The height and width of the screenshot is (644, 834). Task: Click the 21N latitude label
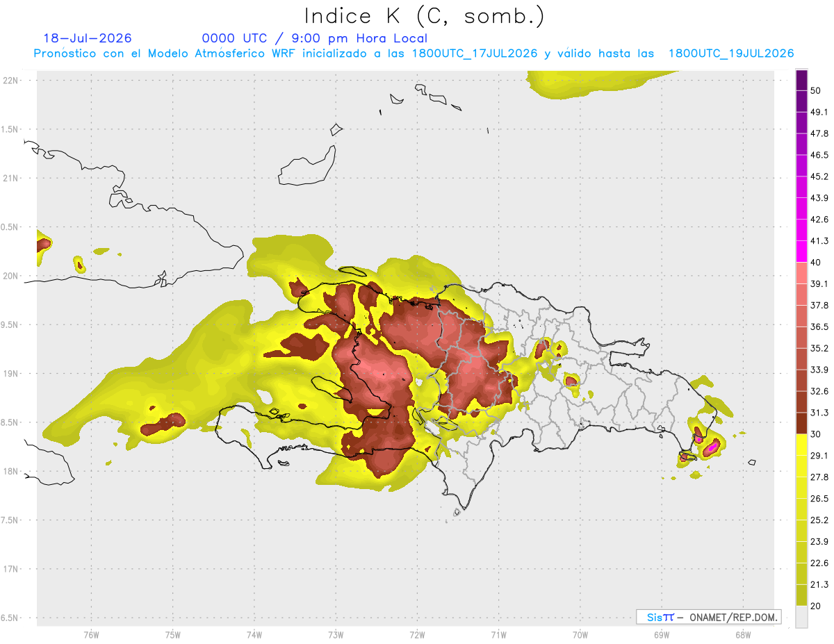tap(12, 178)
